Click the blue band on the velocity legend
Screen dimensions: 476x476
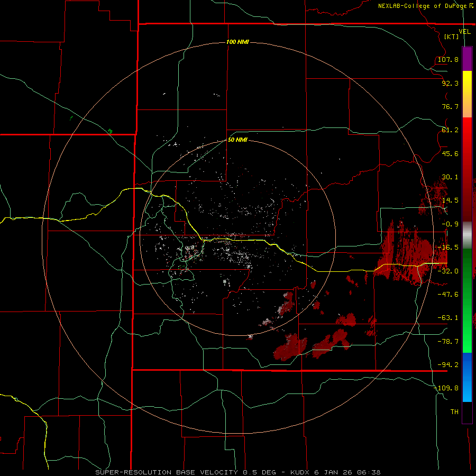pyautogui.click(x=467, y=377)
